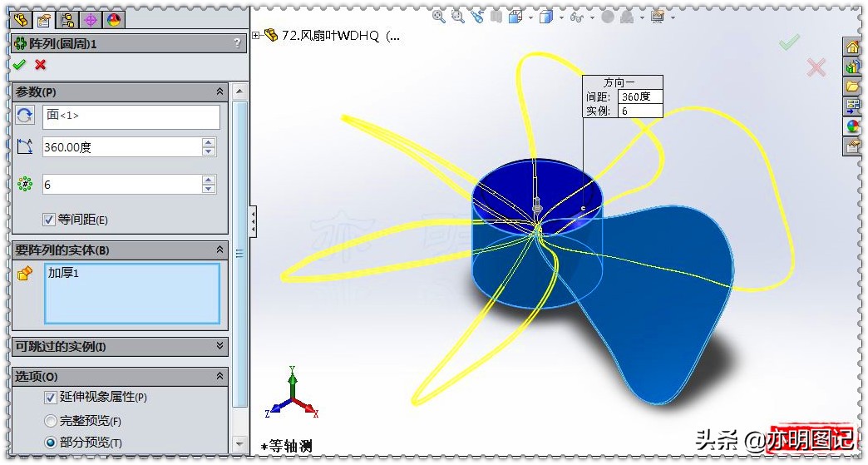
Task: Toggle 延伸视象属性 checkbox
Action: tap(51, 398)
